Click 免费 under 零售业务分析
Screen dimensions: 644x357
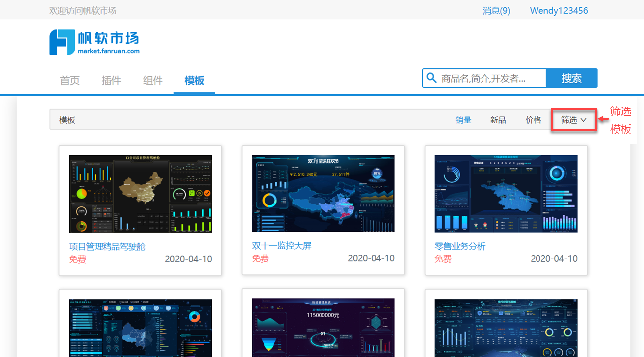[443, 259]
